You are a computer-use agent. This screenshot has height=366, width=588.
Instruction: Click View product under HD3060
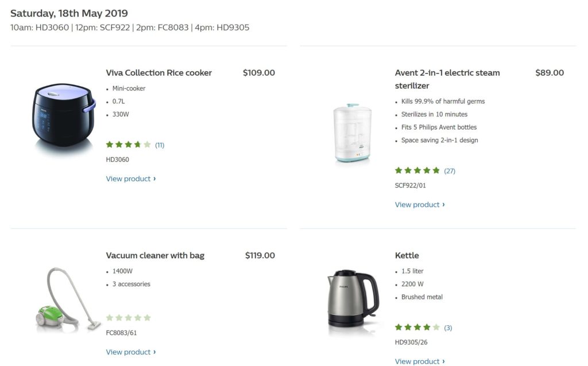[x=130, y=179]
